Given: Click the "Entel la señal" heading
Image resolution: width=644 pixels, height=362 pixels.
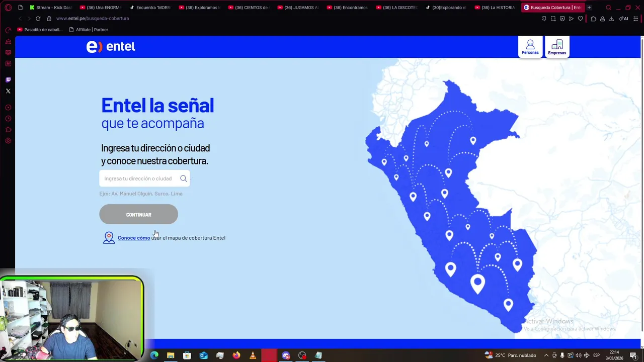Looking at the screenshot, I should [157, 105].
